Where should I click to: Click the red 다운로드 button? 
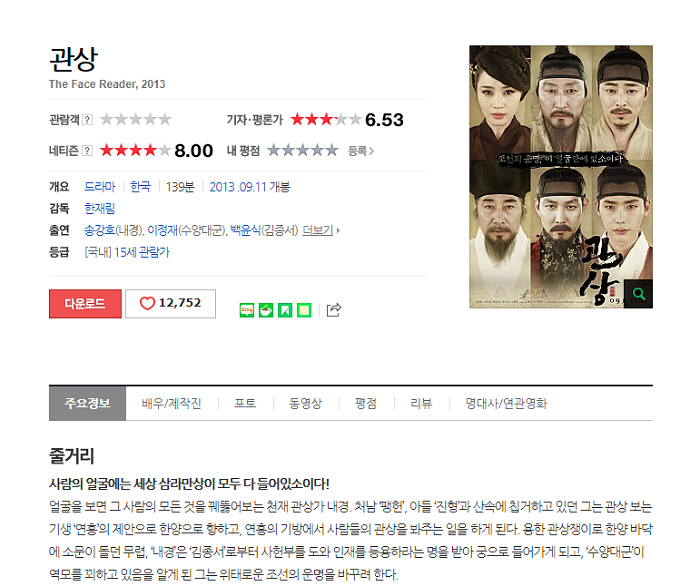click(x=85, y=303)
